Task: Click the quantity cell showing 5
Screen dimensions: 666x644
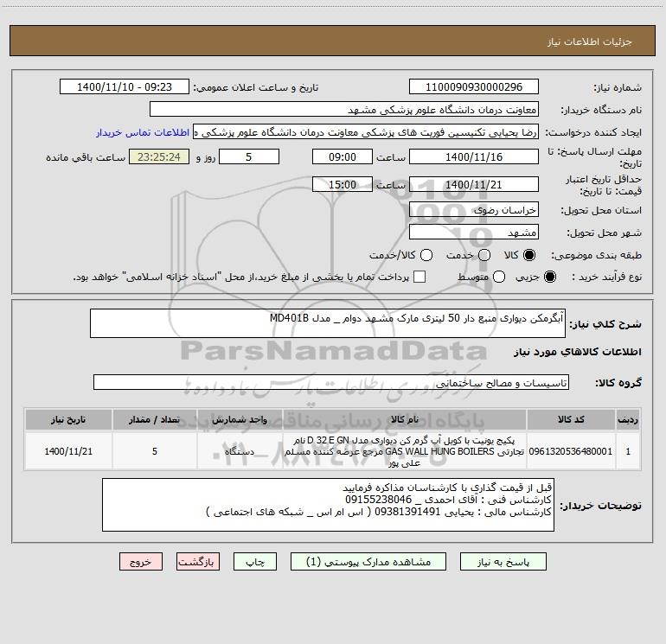Action: 155,451
